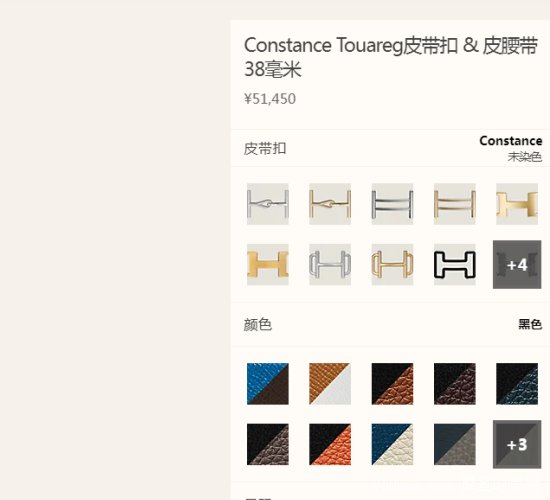Select the black outlined H buckle
Image resolution: width=550 pixels, height=500 pixels.
(455, 265)
